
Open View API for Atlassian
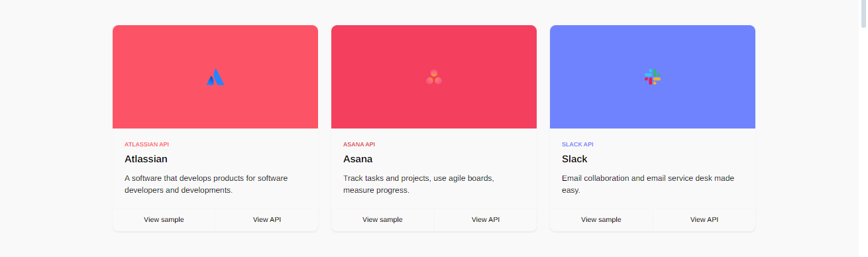tap(267, 219)
